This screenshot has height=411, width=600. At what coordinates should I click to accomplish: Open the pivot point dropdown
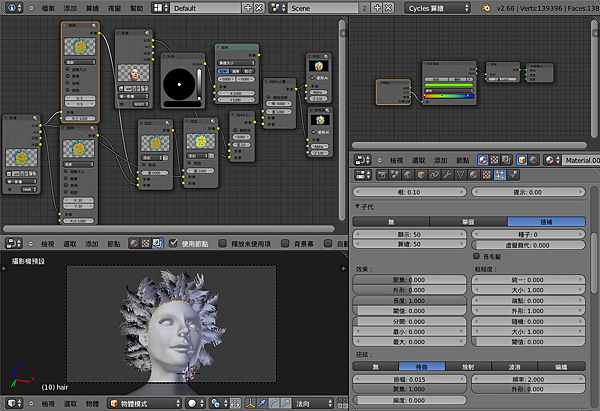219,403
